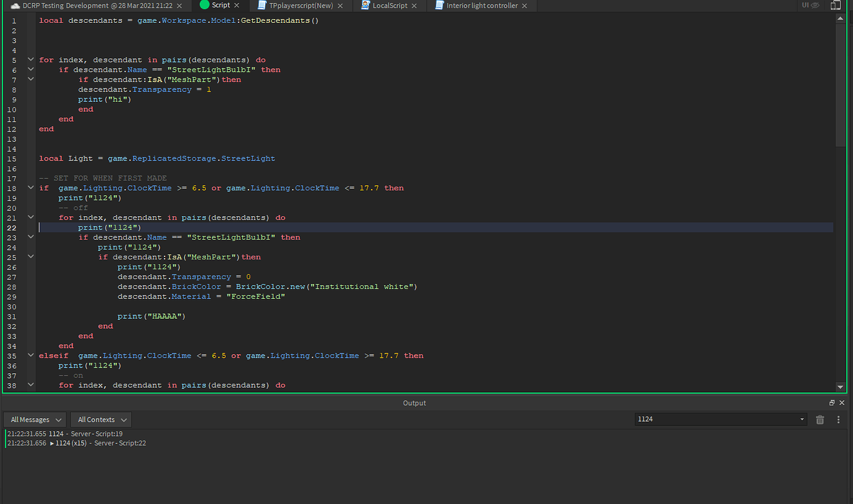853x504 pixels.
Task: Open the All Contexts filter dropdown
Action: (x=101, y=420)
